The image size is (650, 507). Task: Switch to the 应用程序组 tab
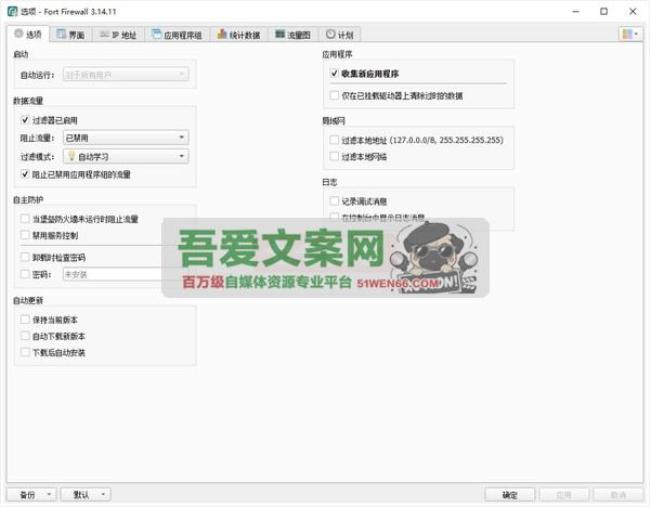(176, 34)
